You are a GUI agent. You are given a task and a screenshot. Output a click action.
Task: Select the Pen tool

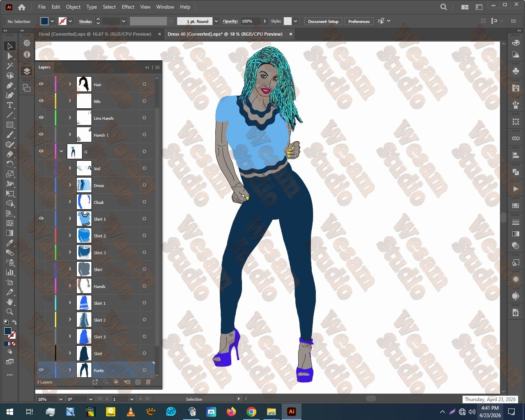(x=10, y=85)
